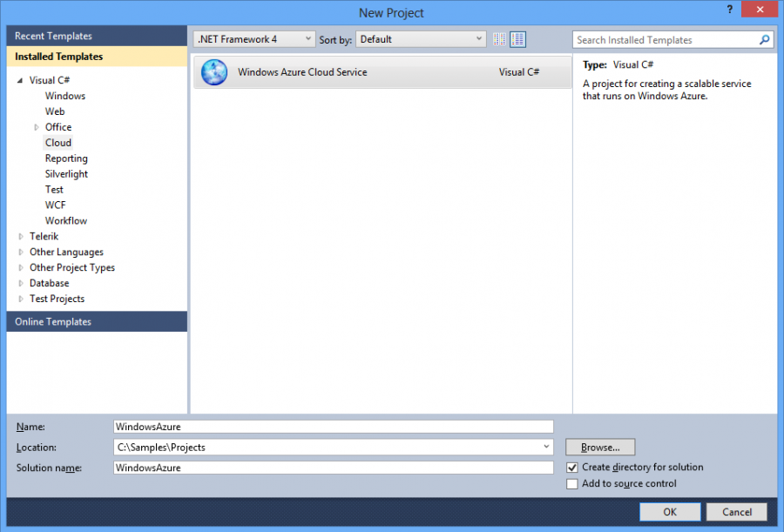Click the Name text field
Image resolution: width=784 pixels, height=532 pixels.
pos(334,427)
